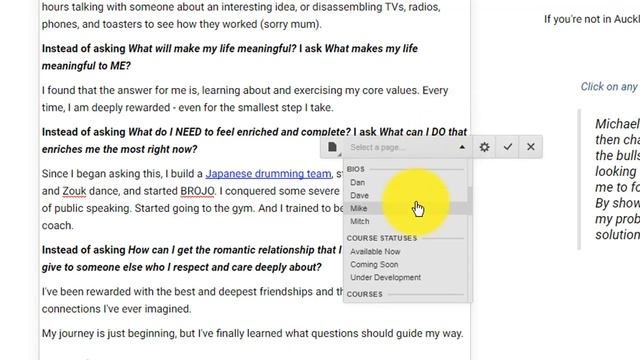640x360 pixels.
Task: Click the COURSE STATUSES group heading
Action: [382, 238]
